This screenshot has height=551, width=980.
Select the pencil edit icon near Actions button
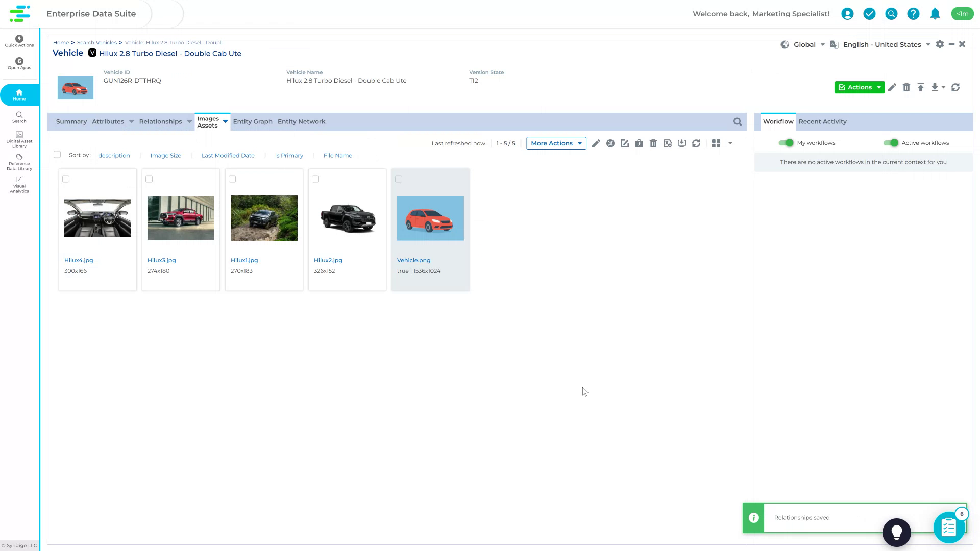(892, 87)
